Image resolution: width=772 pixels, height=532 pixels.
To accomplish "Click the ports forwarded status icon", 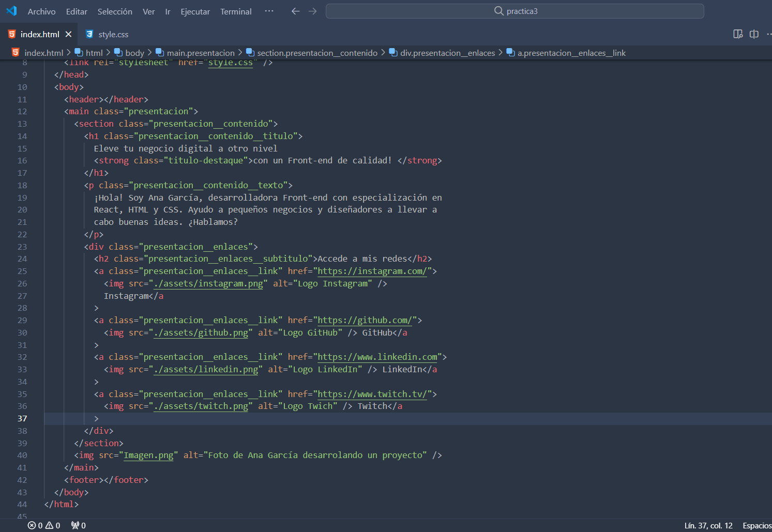I will [x=79, y=525].
